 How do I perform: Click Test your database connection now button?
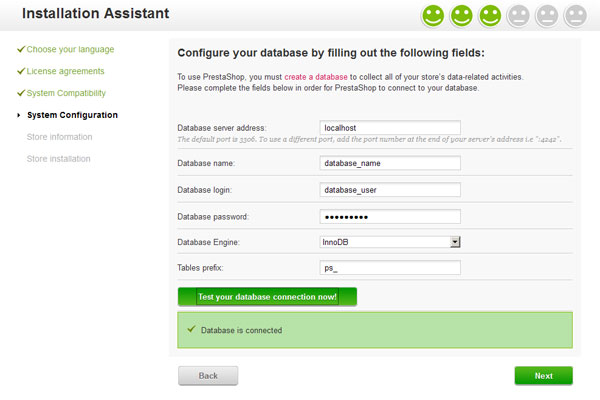267,297
